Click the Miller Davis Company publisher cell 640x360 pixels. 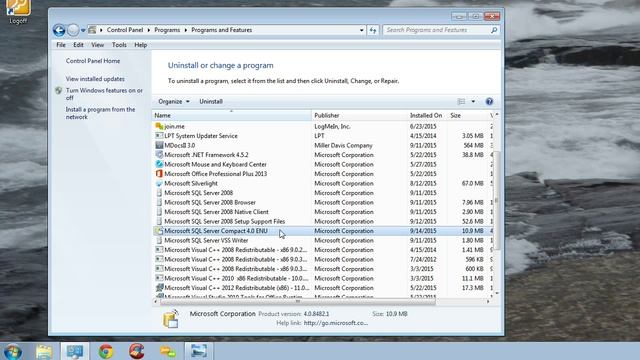pos(343,145)
